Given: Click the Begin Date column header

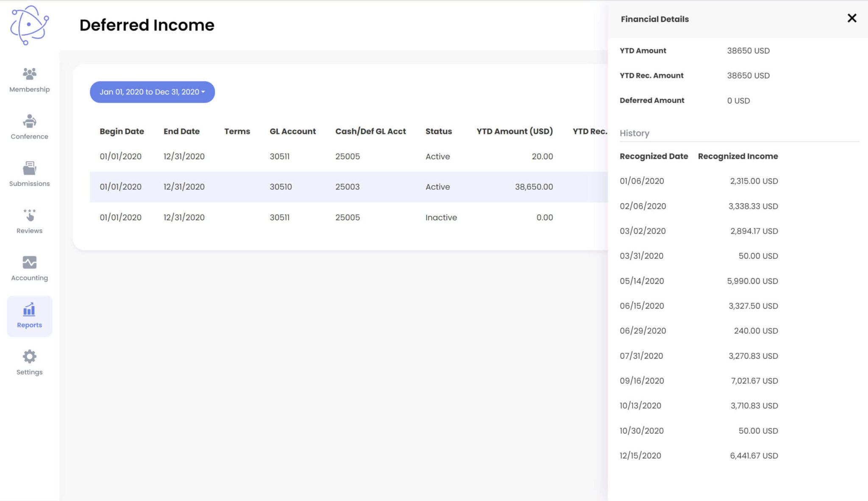Looking at the screenshot, I should (122, 131).
